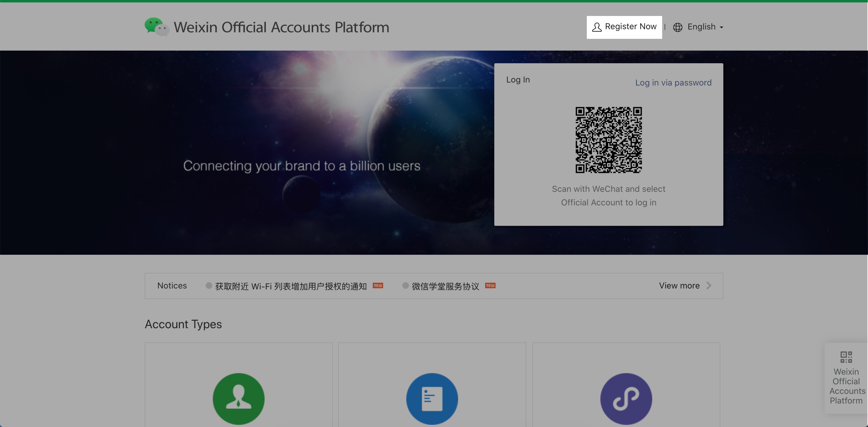Open Weixin Official Accounts Platform title
Image resolution: width=868 pixels, height=427 pixels.
pyautogui.click(x=281, y=27)
